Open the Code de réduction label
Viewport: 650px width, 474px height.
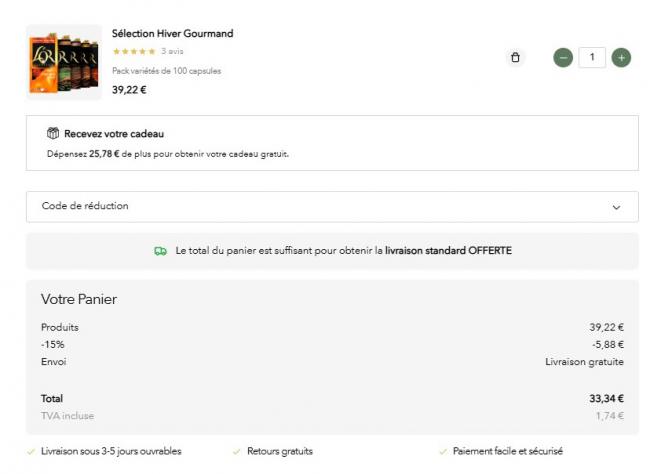click(x=85, y=206)
